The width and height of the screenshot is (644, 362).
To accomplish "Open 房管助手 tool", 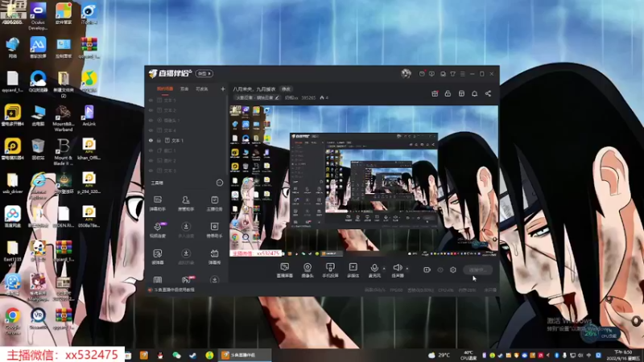I will click(x=186, y=204).
